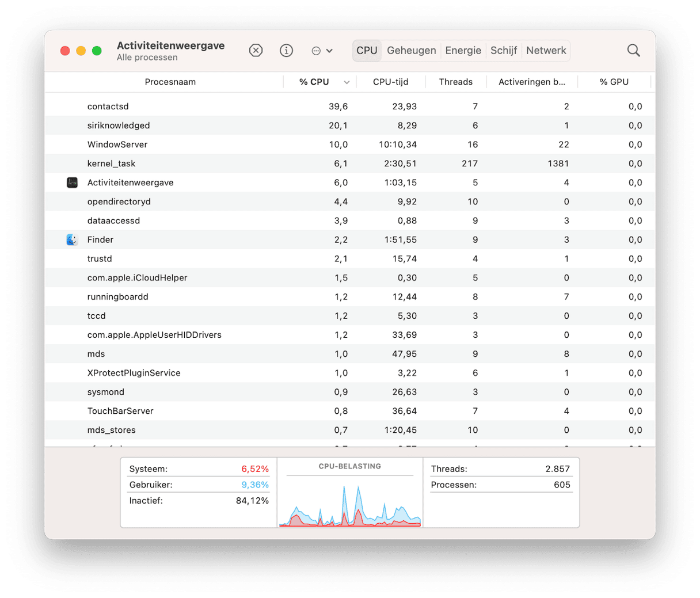Click the stop process X icon
Image resolution: width=700 pixels, height=598 pixels.
(x=256, y=51)
